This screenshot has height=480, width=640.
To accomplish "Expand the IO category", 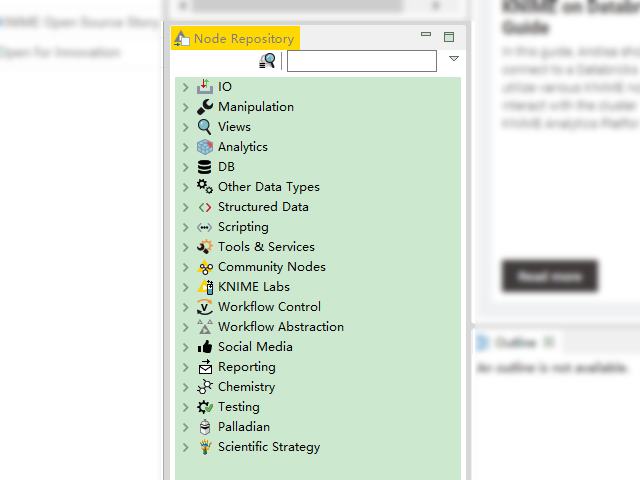I will tap(186, 87).
